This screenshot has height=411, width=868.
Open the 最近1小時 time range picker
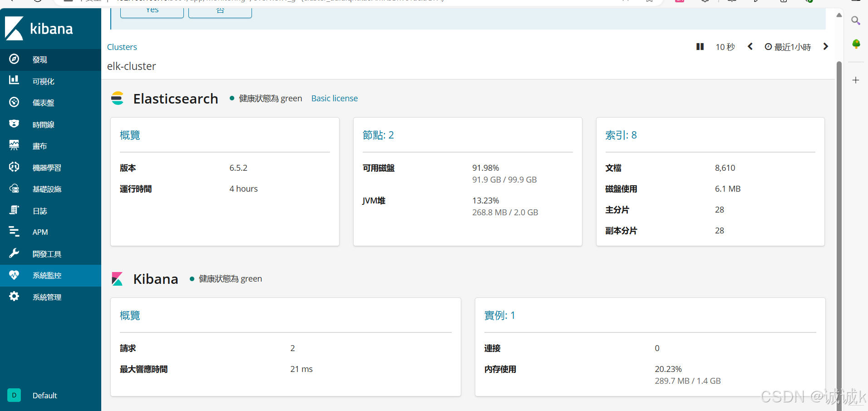788,47
